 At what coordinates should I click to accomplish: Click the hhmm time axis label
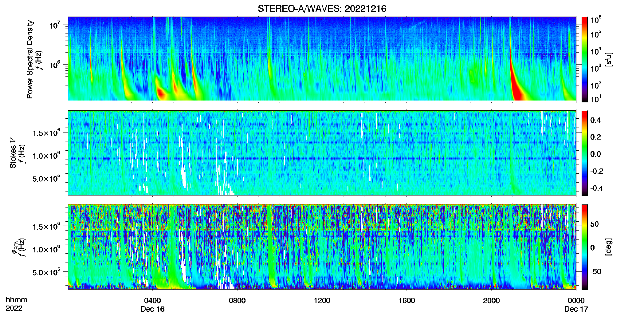[x=16, y=300]
